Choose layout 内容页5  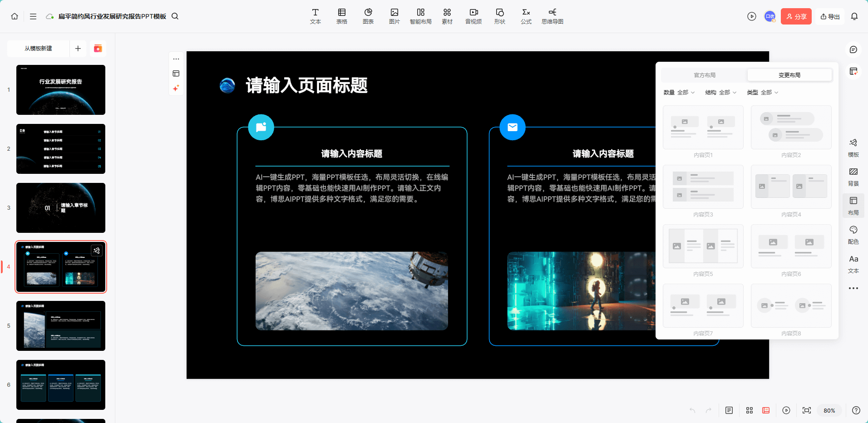[703, 246]
